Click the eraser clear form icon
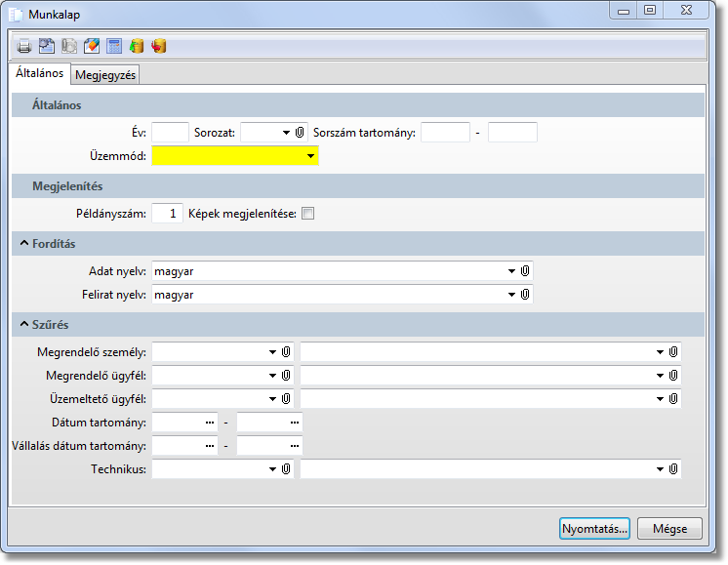The height and width of the screenshot is (565, 728). [92, 46]
